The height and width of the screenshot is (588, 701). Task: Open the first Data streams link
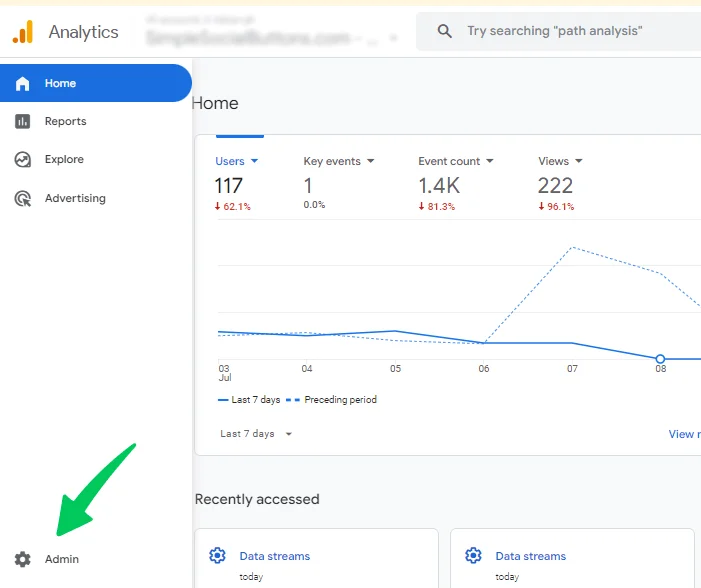pyautogui.click(x=275, y=556)
